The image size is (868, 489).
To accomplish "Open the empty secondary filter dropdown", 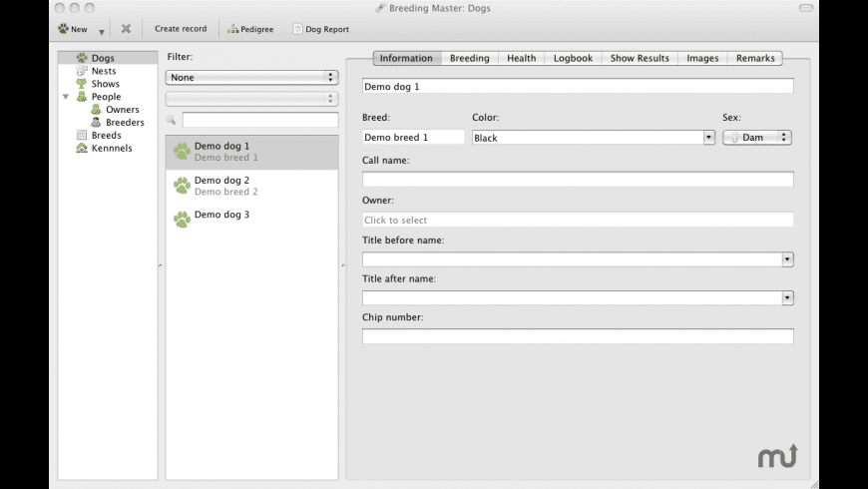I will (251, 99).
